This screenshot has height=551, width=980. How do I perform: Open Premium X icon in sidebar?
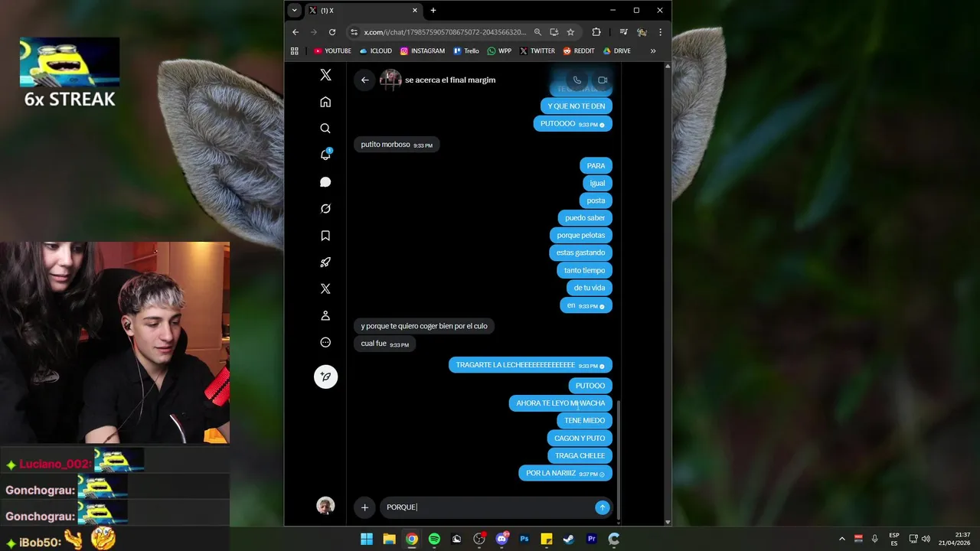click(325, 289)
